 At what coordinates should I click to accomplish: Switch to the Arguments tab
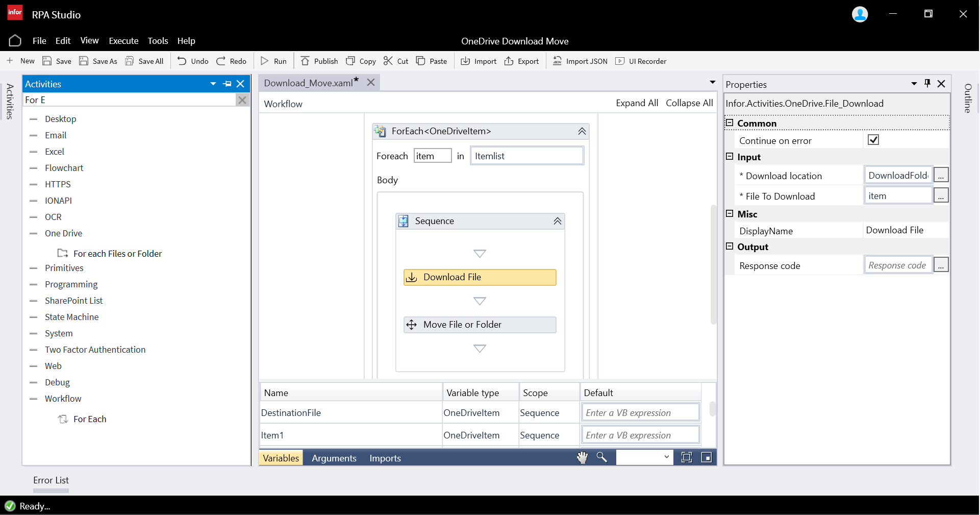(x=334, y=458)
